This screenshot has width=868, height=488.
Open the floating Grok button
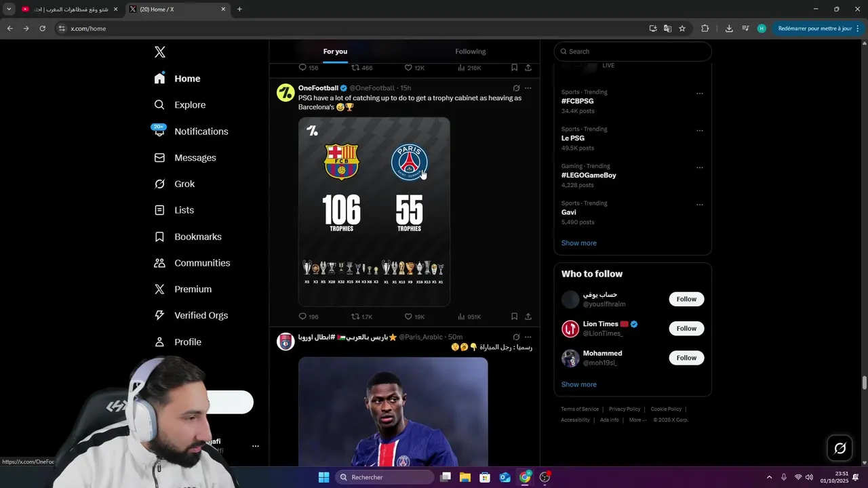pyautogui.click(x=840, y=448)
